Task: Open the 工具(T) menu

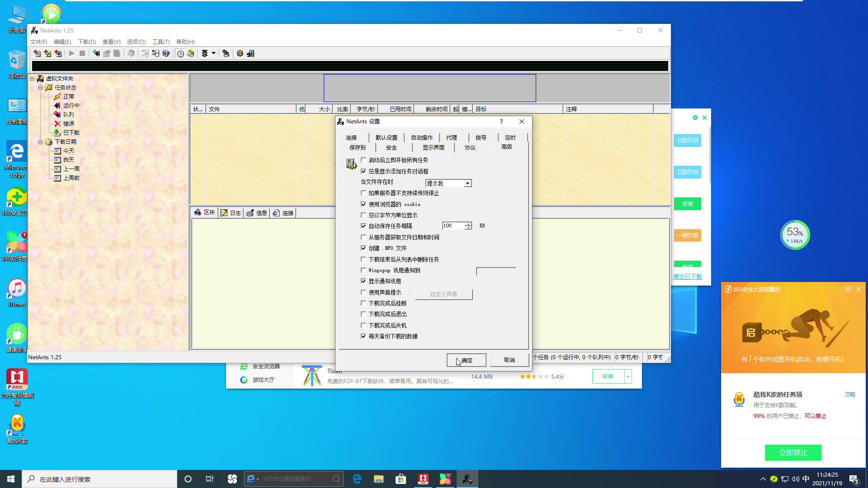Action: click(161, 42)
